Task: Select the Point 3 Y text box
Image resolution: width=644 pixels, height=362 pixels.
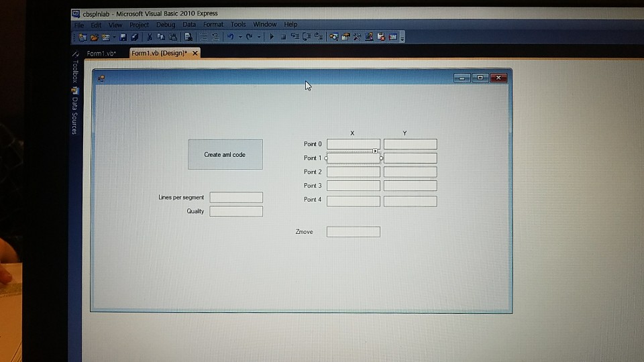Action: pos(411,186)
